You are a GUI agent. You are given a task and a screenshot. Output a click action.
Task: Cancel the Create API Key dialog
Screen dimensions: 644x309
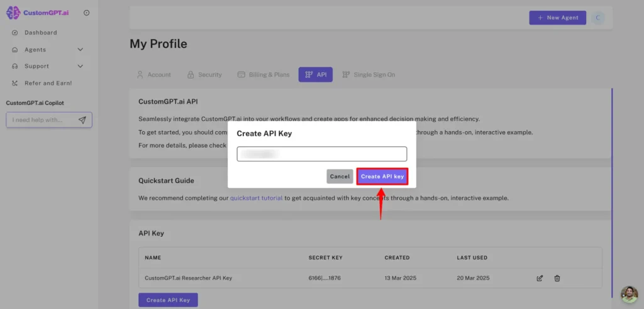click(x=340, y=176)
